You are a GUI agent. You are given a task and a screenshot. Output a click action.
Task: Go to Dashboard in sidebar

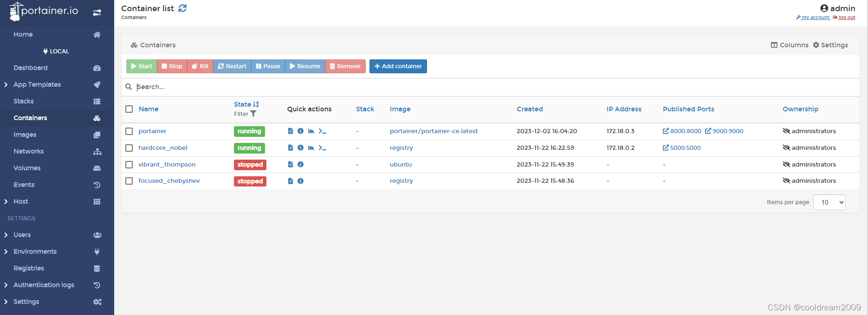click(31, 68)
